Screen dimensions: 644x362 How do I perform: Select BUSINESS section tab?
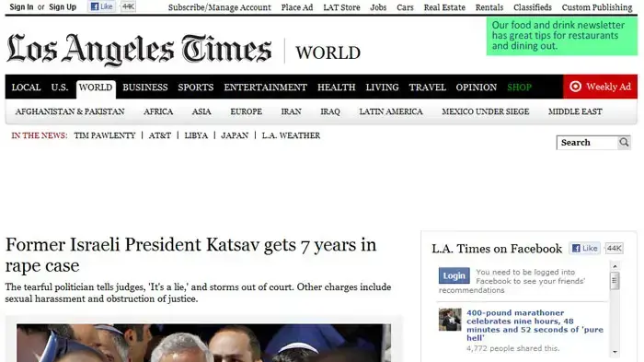pos(145,88)
